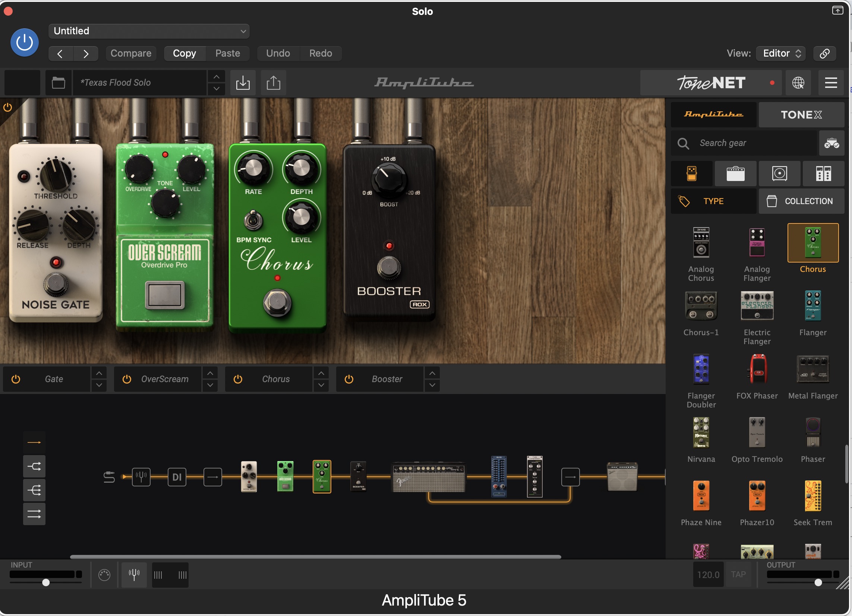Select Booster pedal in signal chain
Image resolution: width=852 pixels, height=616 pixels.
(359, 476)
